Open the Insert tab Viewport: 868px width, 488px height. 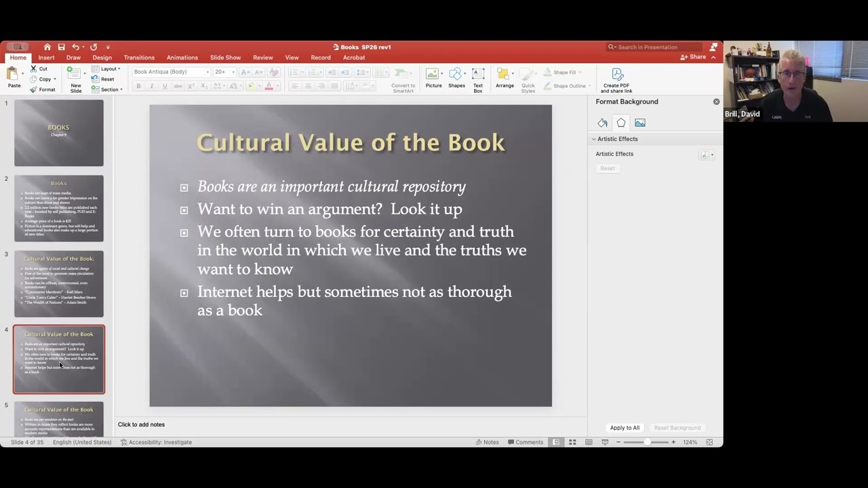click(46, 58)
